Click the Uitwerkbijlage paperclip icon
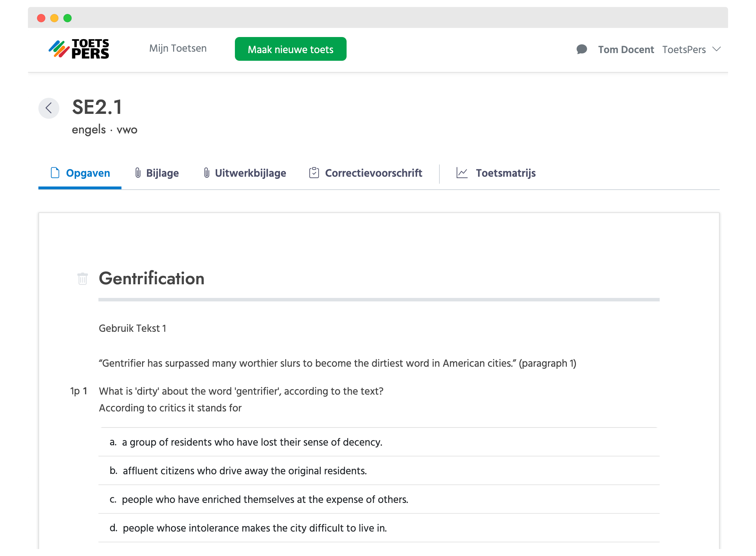This screenshot has height=556, width=756. (x=207, y=173)
